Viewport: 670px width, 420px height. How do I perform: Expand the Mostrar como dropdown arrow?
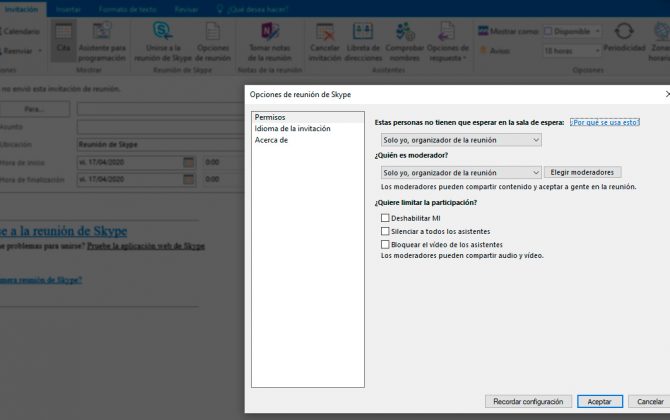click(x=597, y=31)
